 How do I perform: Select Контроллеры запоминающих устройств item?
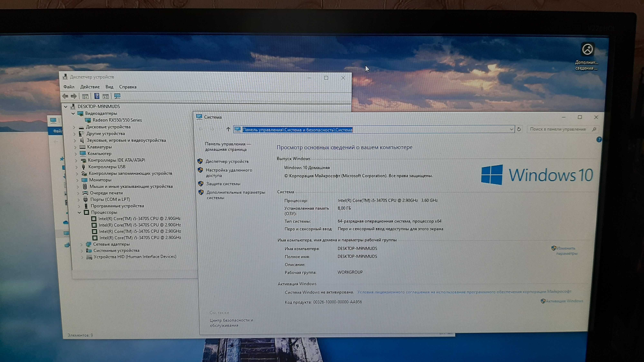coord(131,173)
